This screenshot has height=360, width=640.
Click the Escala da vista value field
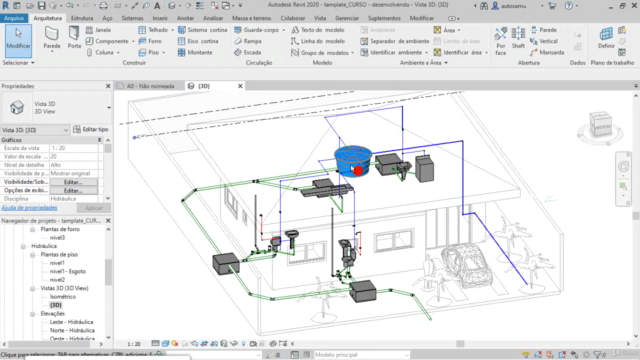[x=74, y=148]
